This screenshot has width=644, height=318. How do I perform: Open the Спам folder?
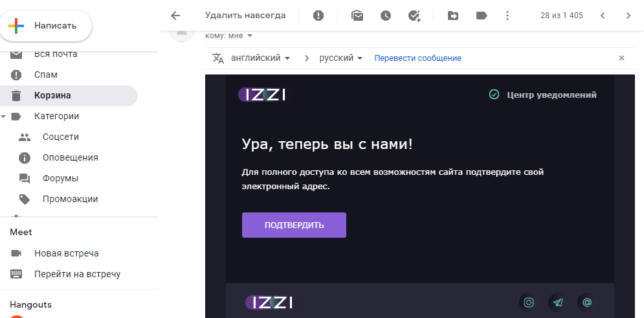45,74
